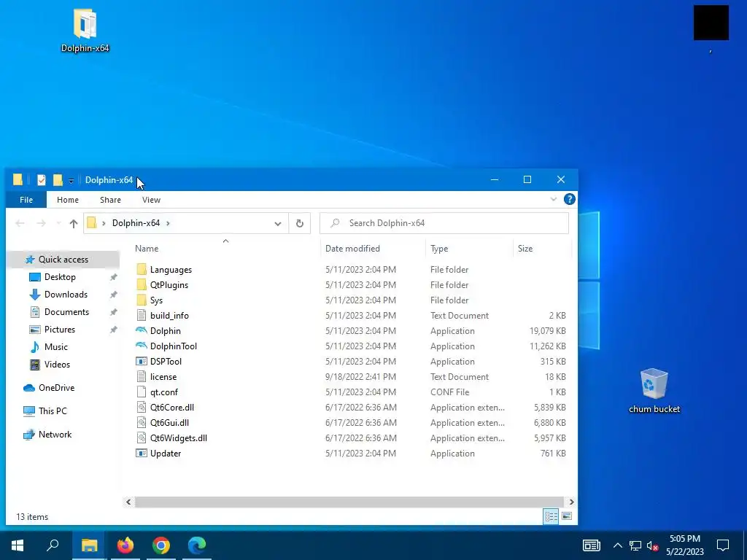
Task: Launch Google Chrome from the taskbar
Action: pyautogui.click(x=161, y=545)
